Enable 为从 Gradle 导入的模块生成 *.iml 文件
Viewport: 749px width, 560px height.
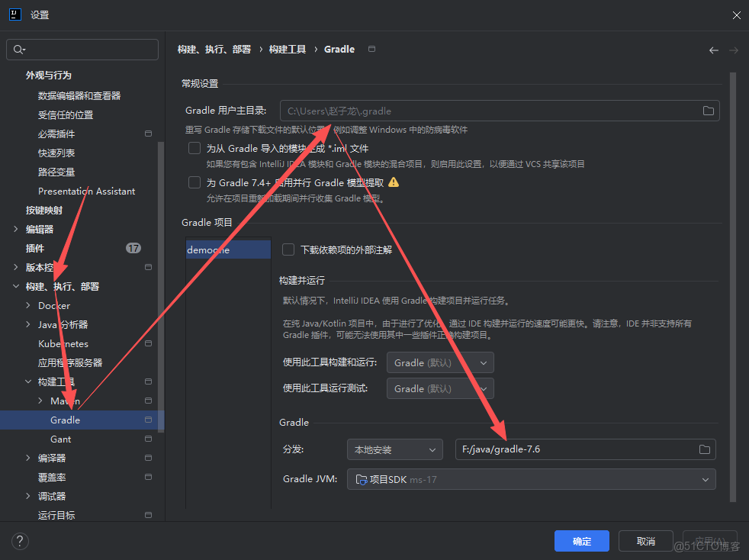193,148
